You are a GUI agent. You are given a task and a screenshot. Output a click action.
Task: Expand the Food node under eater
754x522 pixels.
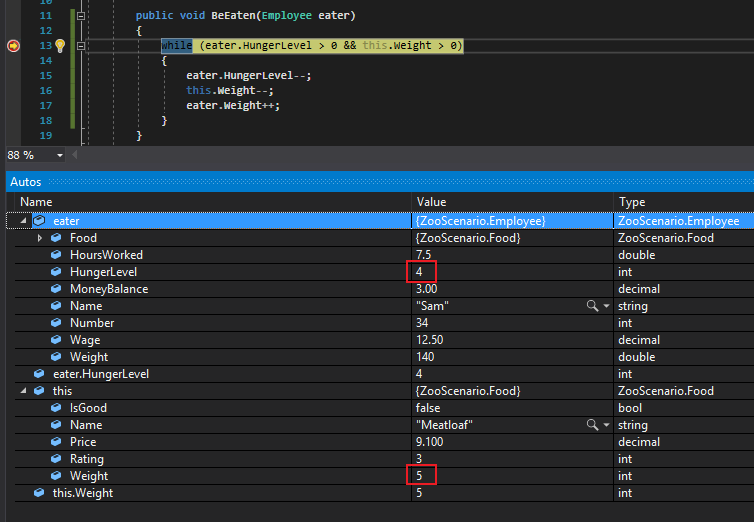(40, 238)
